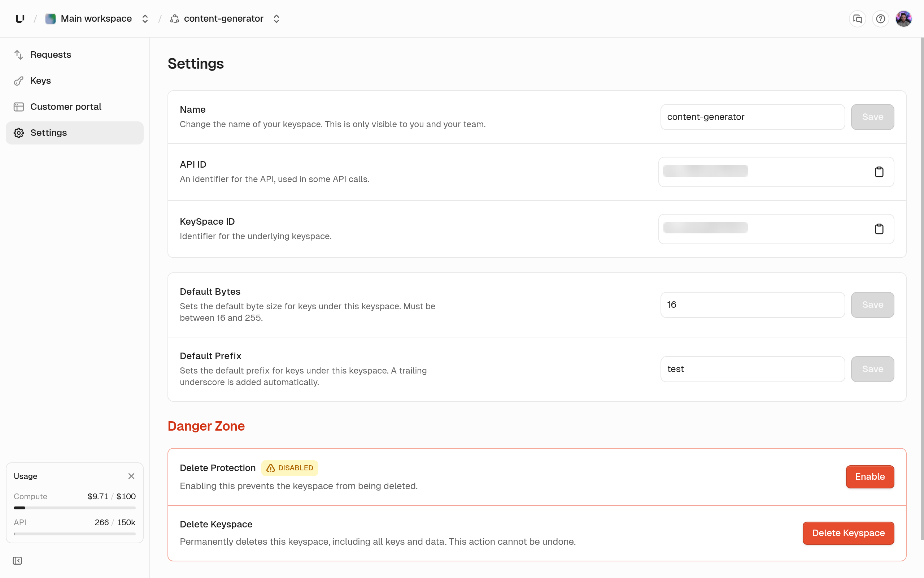The image size is (924, 578).
Task: Enable Delete Protection
Action: tap(870, 477)
